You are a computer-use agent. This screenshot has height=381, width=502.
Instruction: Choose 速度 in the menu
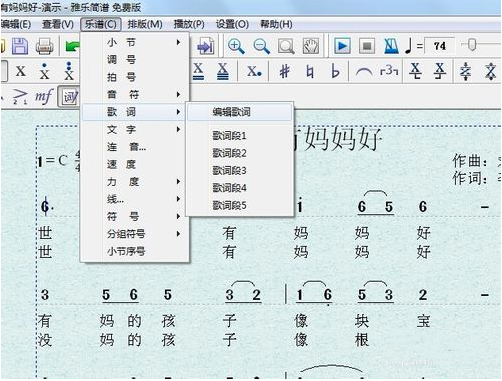(135, 164)
